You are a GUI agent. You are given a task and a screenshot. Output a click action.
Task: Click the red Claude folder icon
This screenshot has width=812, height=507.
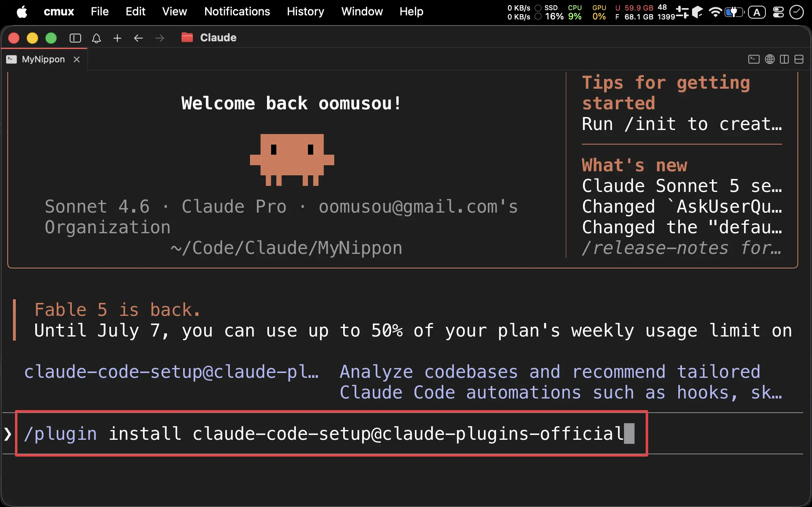pyautogui.click(x=187, y=37)
